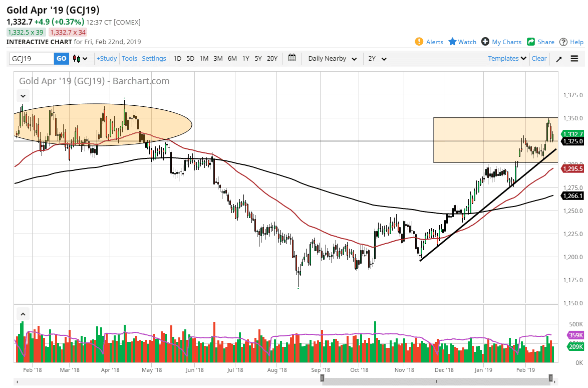
Task: Click the INTERACTIVE CHART heading
Action: (39, 42)
